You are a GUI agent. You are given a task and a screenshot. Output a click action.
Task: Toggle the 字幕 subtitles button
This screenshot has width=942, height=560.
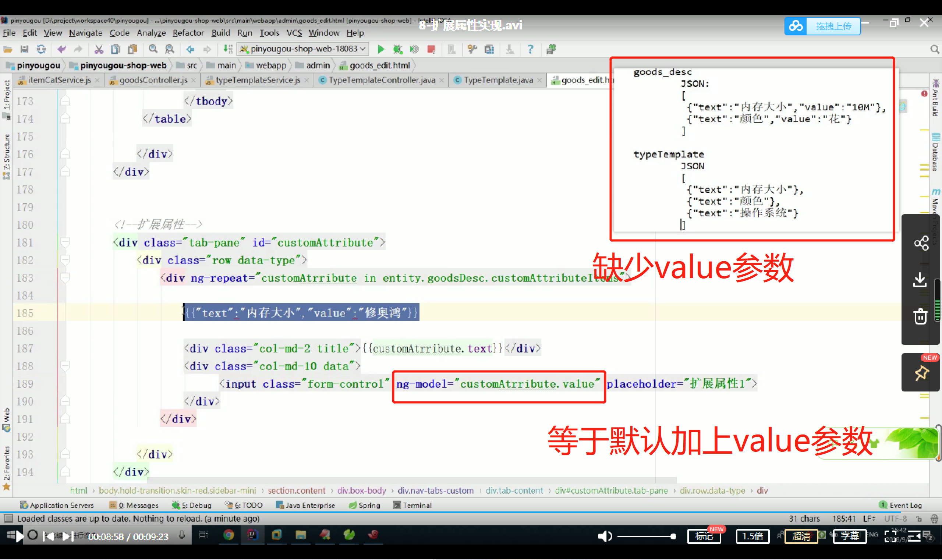(850, 536)
